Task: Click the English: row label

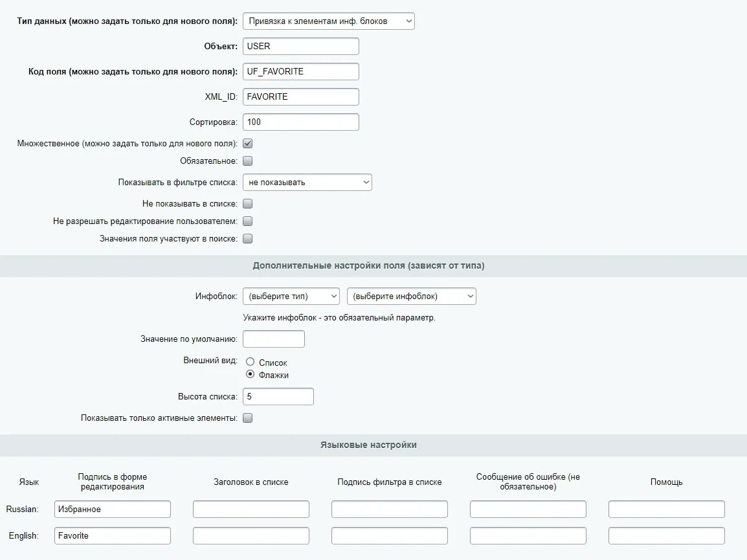Action: (23, 535)
